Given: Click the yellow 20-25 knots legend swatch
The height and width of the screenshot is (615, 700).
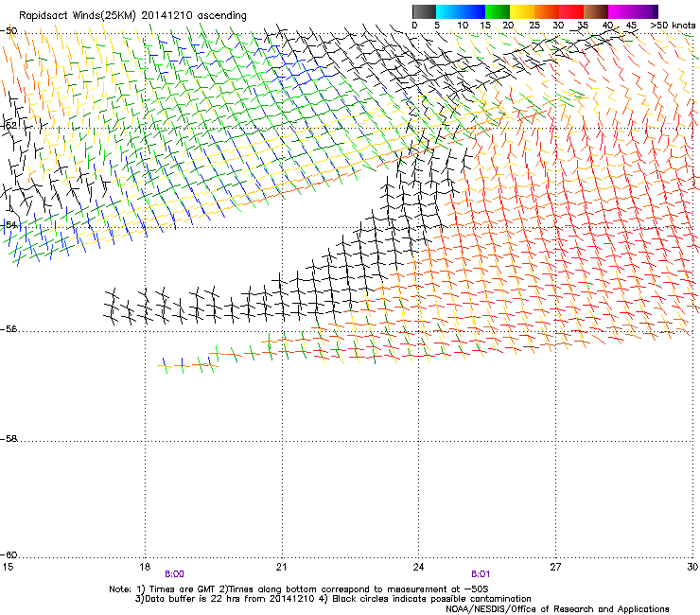Looking at the screenshot, I should pos(522,11).
